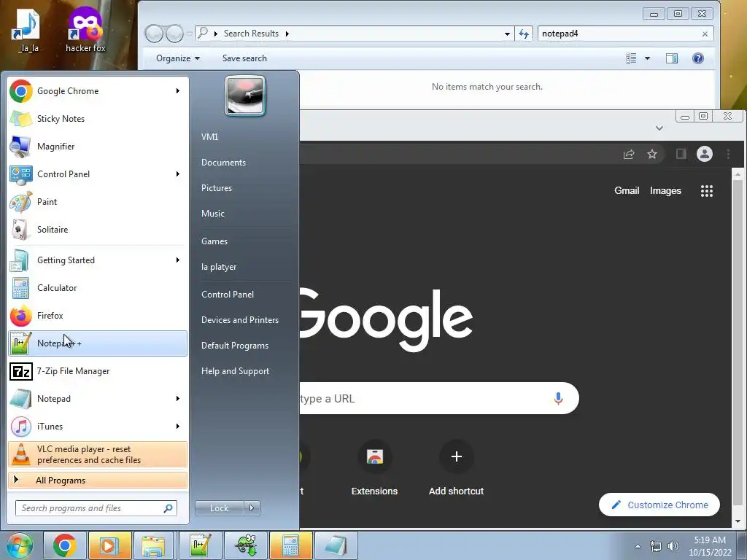
Task: Launch Sticky Notes from Start menu
Action: pos(98,119)
